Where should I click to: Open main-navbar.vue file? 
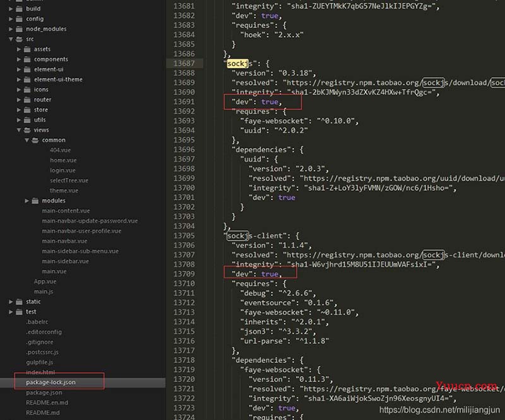pos(64,241)
